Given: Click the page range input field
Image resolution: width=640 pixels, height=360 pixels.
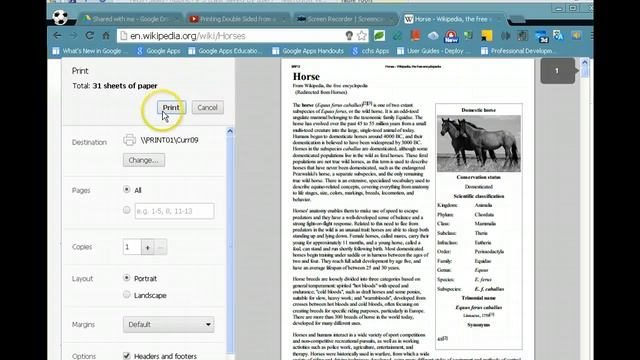Looking at the screenshot, I should pyautogui.click(x=174, y=211).
